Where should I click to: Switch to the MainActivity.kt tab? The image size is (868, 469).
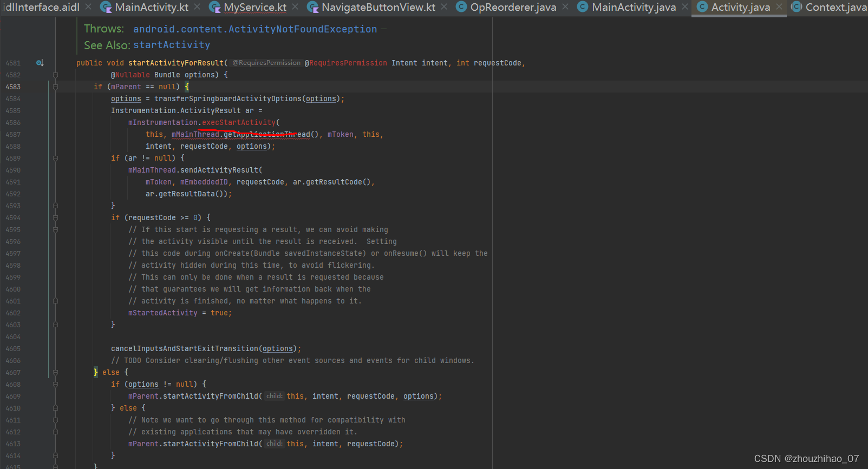(152, 7)
